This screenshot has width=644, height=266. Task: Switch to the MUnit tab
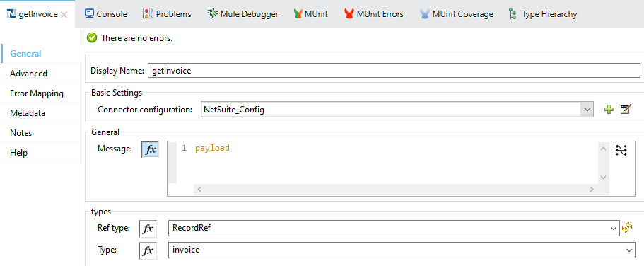[311, 14]
